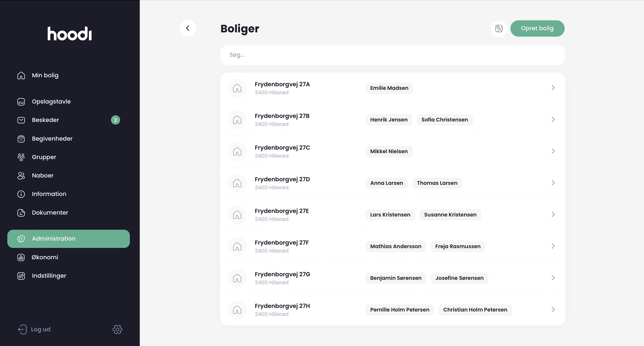
Task: Click resident tag Sofia Christensen
Action: coord(445,120)
